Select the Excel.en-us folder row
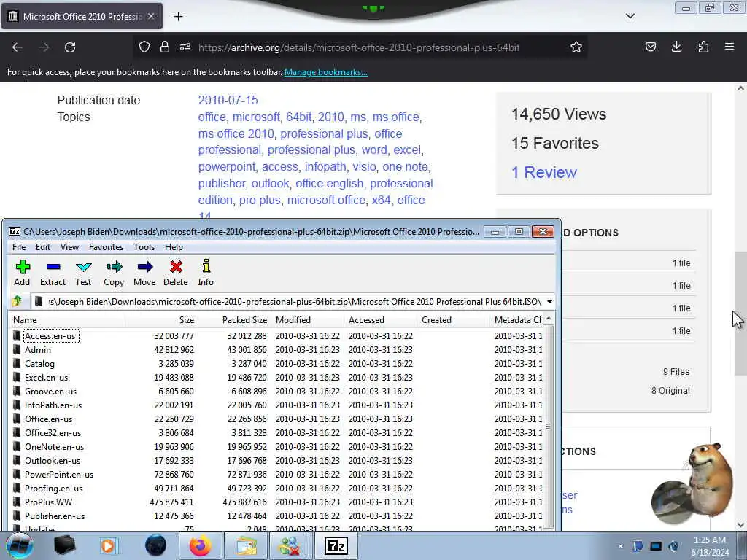747x560 pixels. [276, 377]
